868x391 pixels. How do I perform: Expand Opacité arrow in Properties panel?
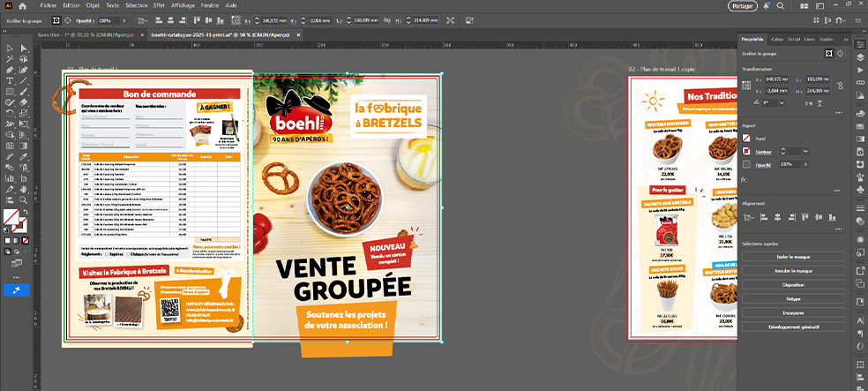point(805,164)
